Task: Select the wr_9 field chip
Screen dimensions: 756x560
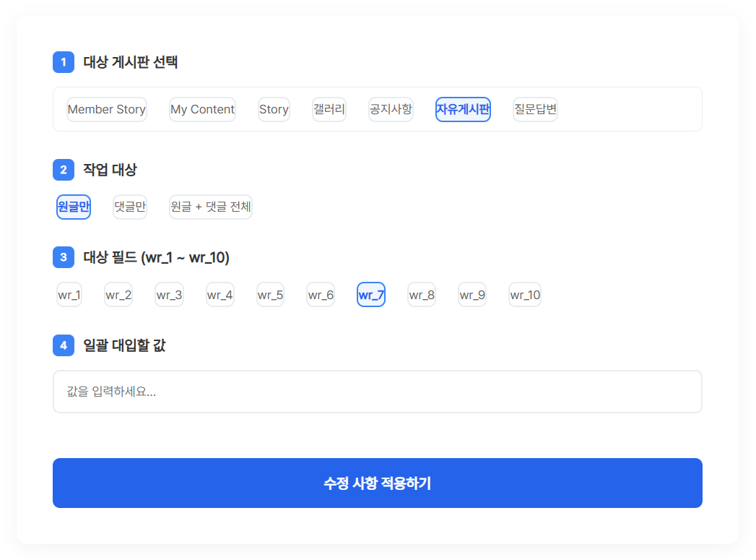Action: coord(472,295)
